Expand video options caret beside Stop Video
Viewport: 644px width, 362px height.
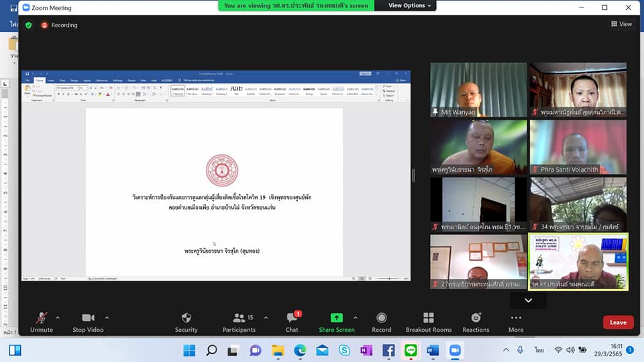[107, 318]
